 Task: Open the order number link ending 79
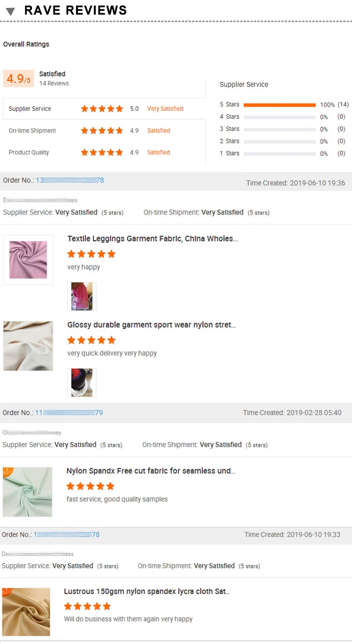click(x=69, y=412)
